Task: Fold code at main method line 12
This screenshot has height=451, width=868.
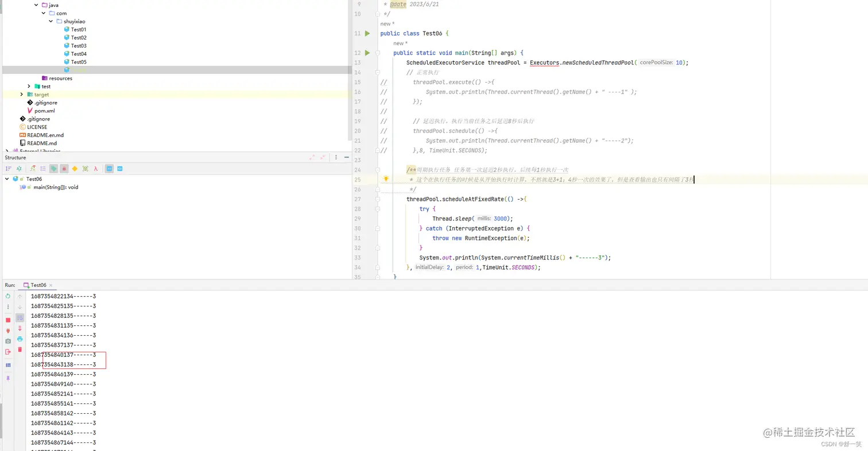Action: pyautogui.click(x=378, y=53)
